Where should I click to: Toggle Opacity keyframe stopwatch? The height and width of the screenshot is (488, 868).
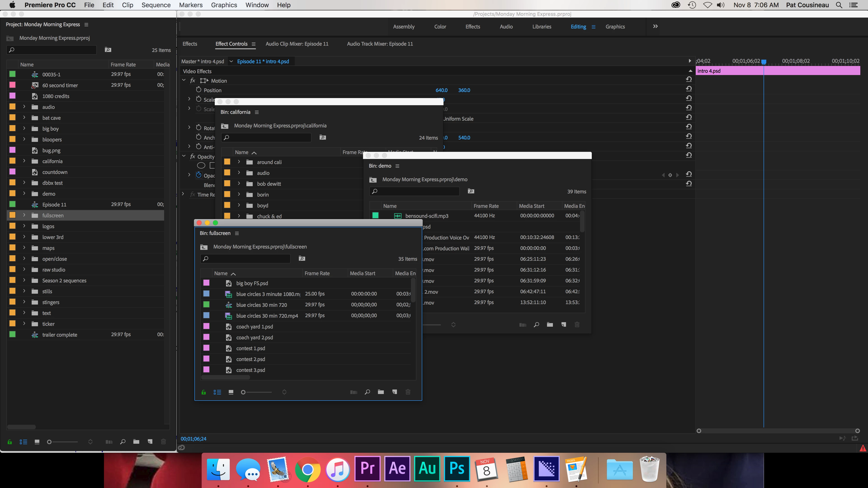[x=198, y=175]
